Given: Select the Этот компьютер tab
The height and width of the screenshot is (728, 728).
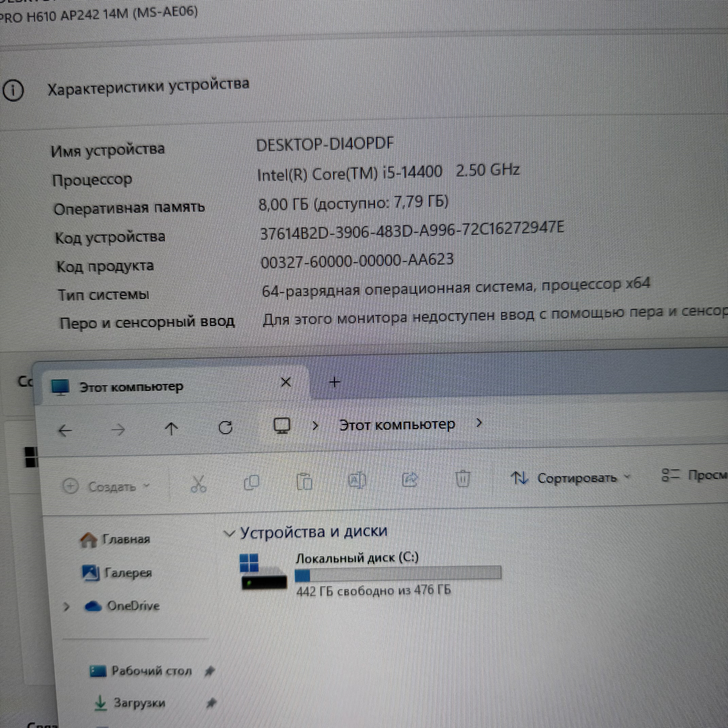Looking at the screenshot, I should point(131,387).
